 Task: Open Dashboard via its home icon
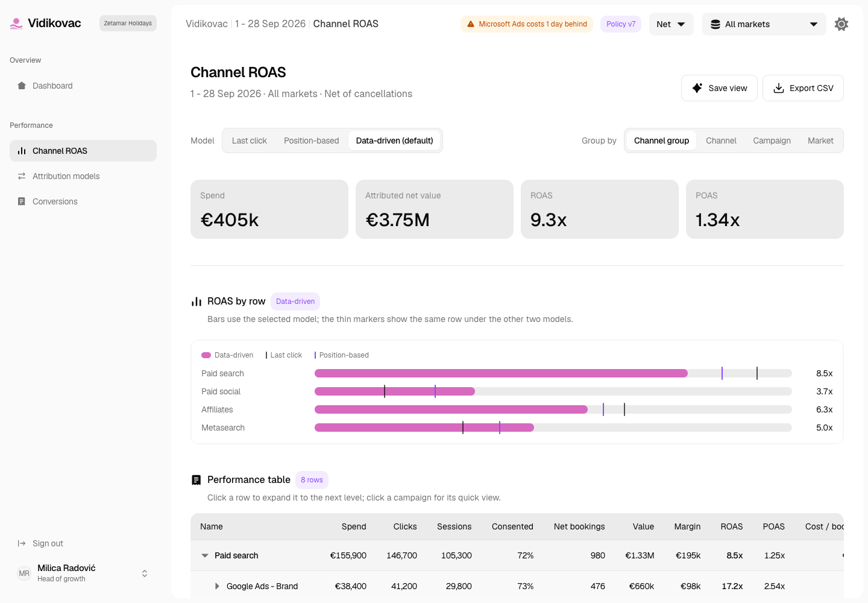tap(22, 86)
